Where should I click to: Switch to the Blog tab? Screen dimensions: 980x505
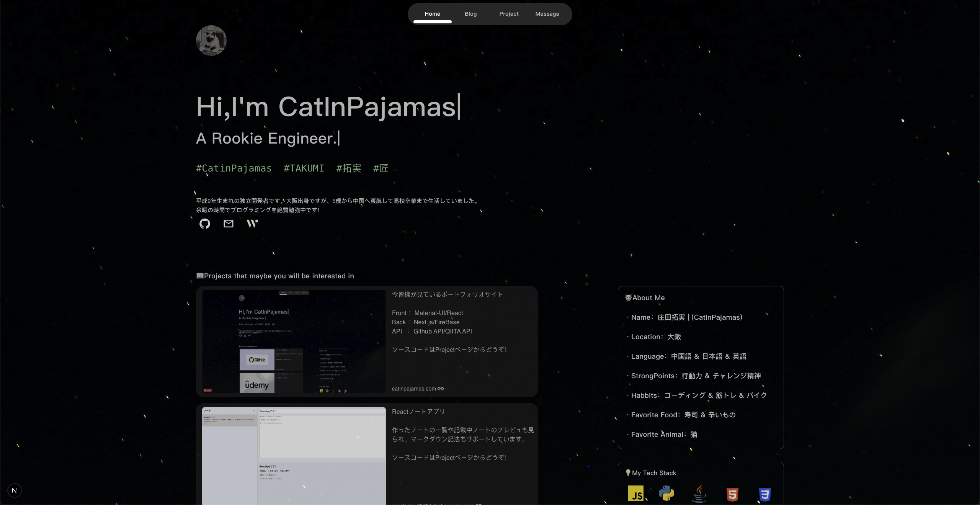(x=470, y=14)
